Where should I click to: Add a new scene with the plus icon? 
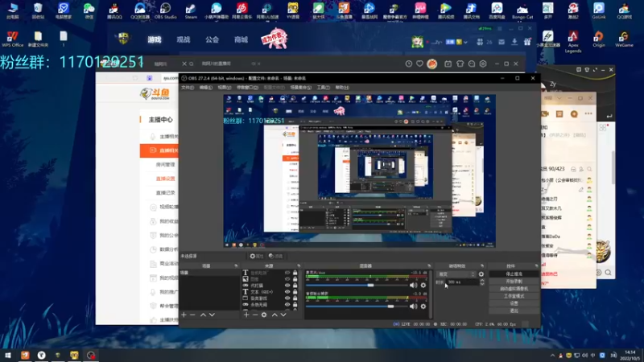(184, 315)
